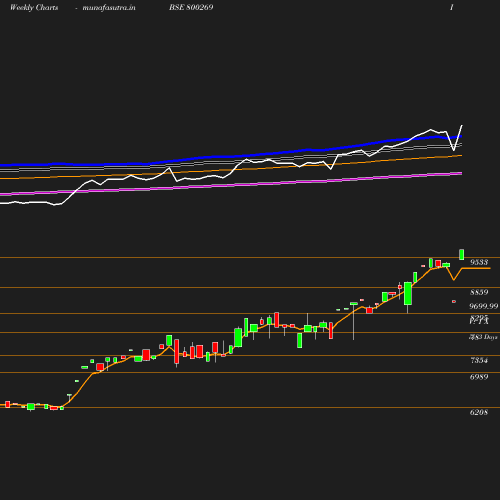This screenshot has width=500, height=500.
Task: Click the 6208 price level label
Action: click(479, 412)
